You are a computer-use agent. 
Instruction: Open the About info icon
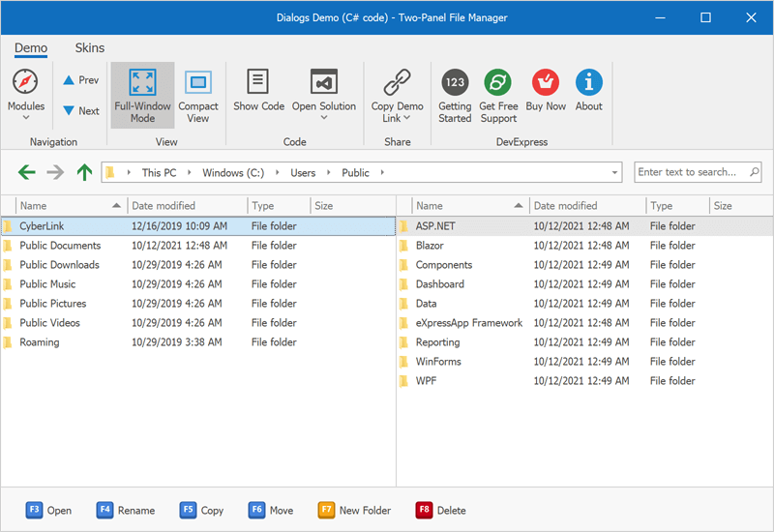[x=588, y=82]
